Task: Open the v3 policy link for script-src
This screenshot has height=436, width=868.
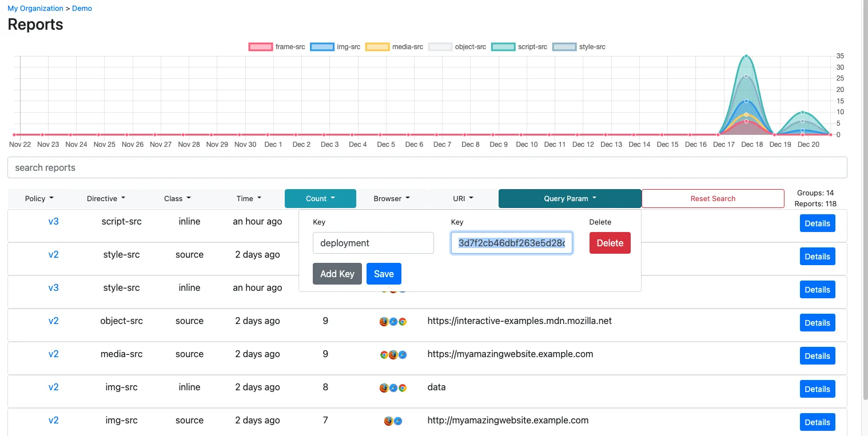Action: [53, 221]
